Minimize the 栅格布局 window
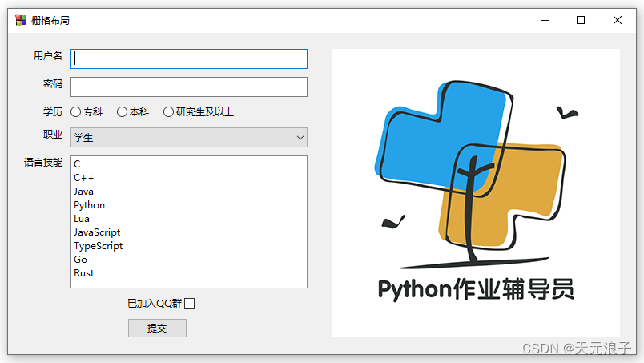Screen dimensions: 644x363 coord(545,20)
